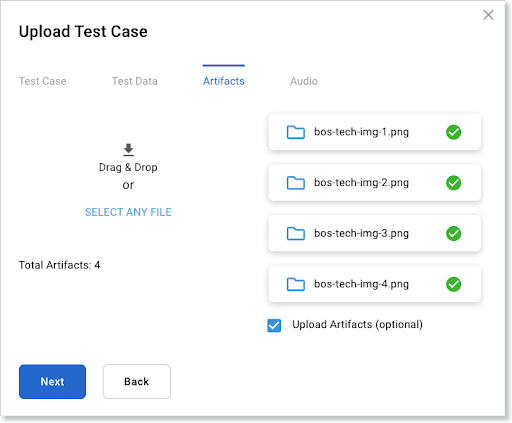
Task: Click green checkmark beside bos-tech-img-2.png
Action: tap(453, 183)
